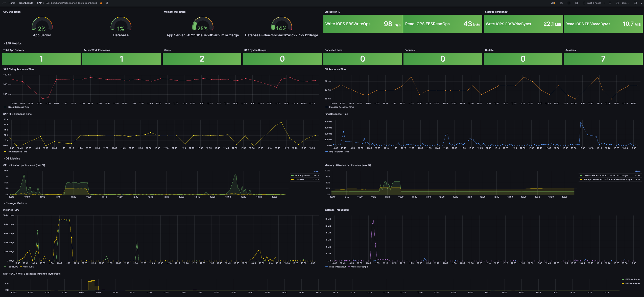Click the share dashboard icon
Image resolution: width=644 pixels, height=297 pixels.
click(x=107, y=3)
